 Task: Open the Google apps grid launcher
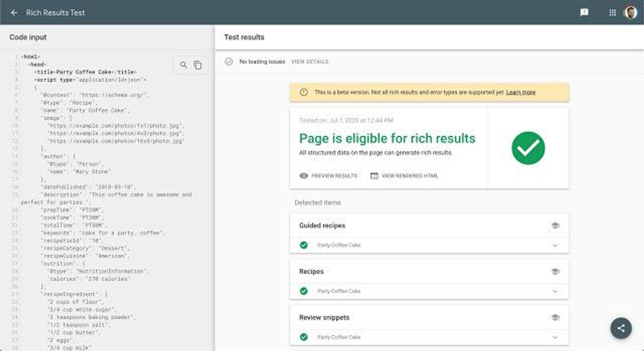click(x=612, y=12)
